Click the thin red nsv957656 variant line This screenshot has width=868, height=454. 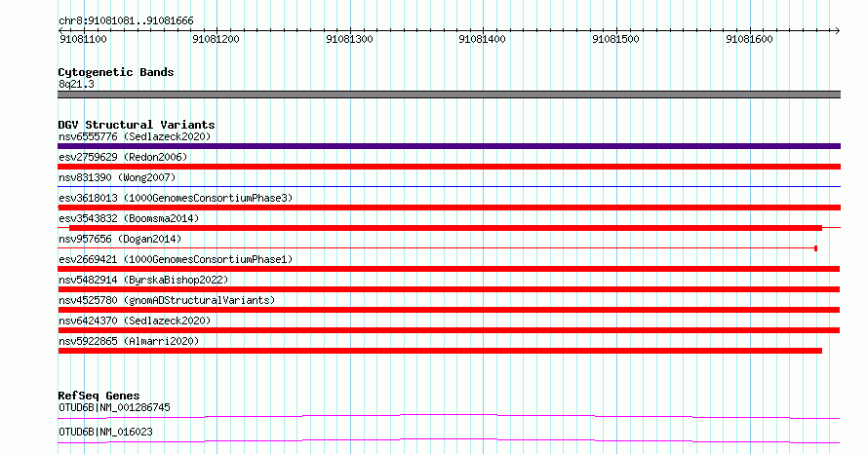[437, 248]
